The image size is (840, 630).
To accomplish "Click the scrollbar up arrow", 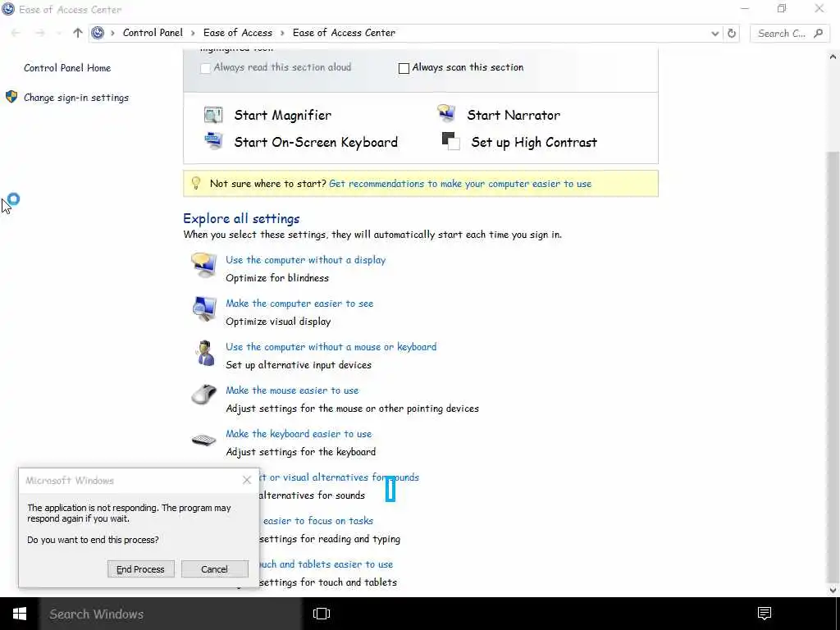I will [x=833, y=57].
